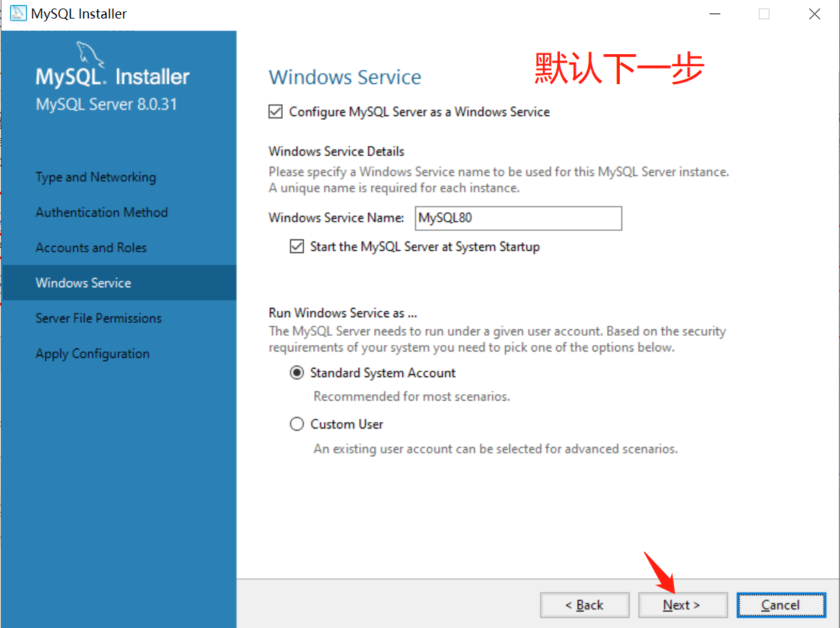
Task: Select the Windows Service sidebar step
Action: [x=119, y=282]
